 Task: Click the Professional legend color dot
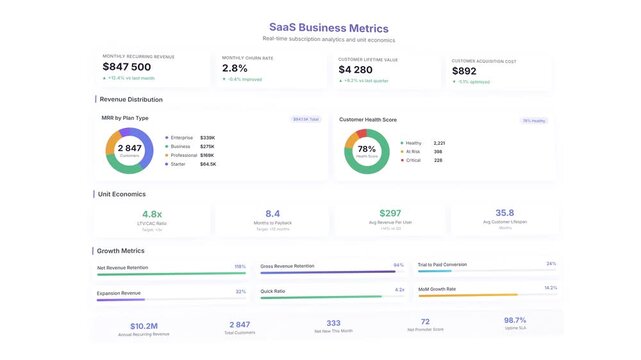click(166, 155)
